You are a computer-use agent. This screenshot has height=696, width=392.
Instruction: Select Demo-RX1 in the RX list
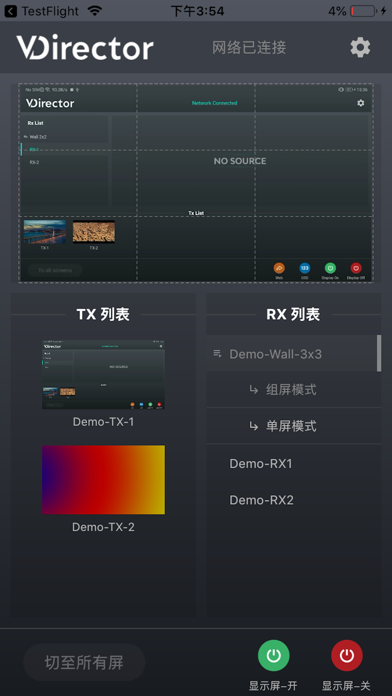(x=293, y=464)
